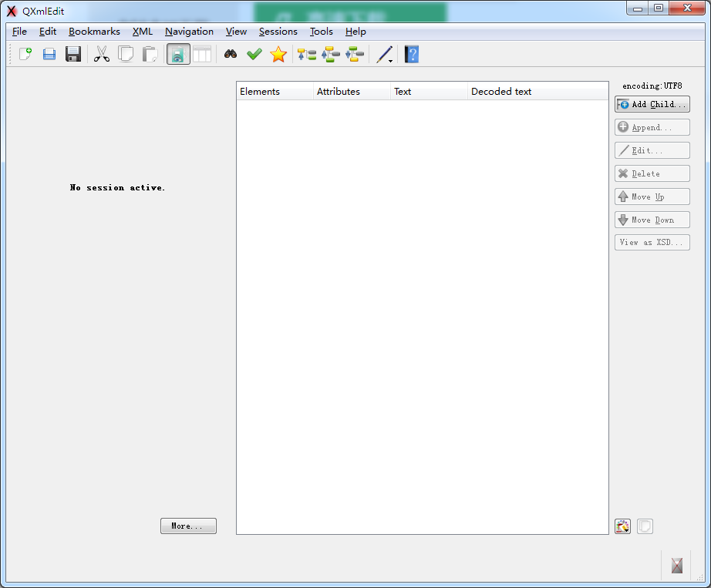Image resolution: width=711 pixels, height=588 pixels.
Task: Click the blue printer icon in toolbar
Action: click(x=49, y=55)
